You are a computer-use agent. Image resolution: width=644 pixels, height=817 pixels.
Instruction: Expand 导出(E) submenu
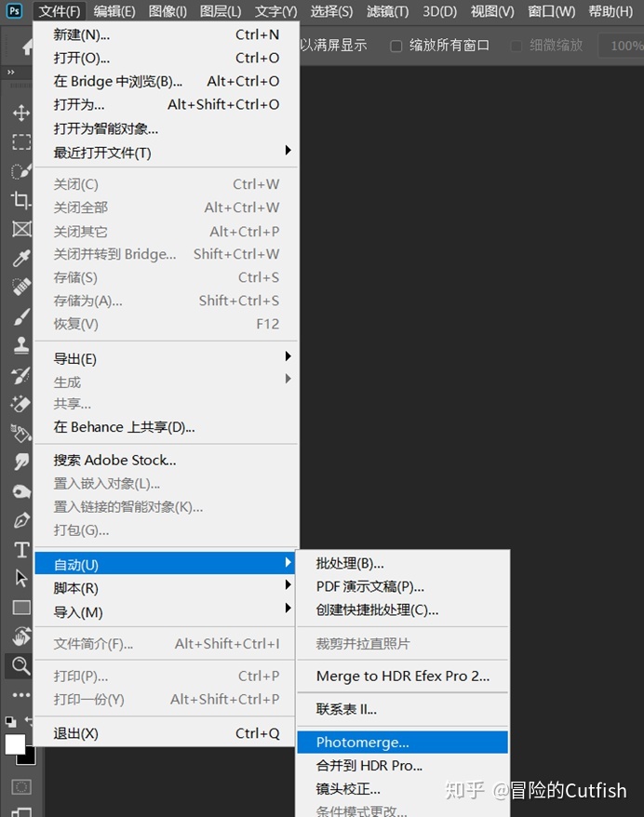tap(288, 356)
